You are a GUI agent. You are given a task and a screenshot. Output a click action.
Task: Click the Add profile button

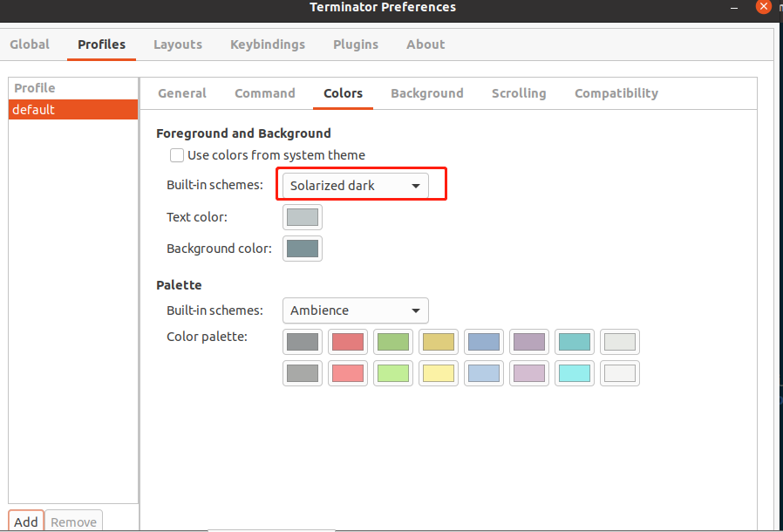[x=26, y=522]
